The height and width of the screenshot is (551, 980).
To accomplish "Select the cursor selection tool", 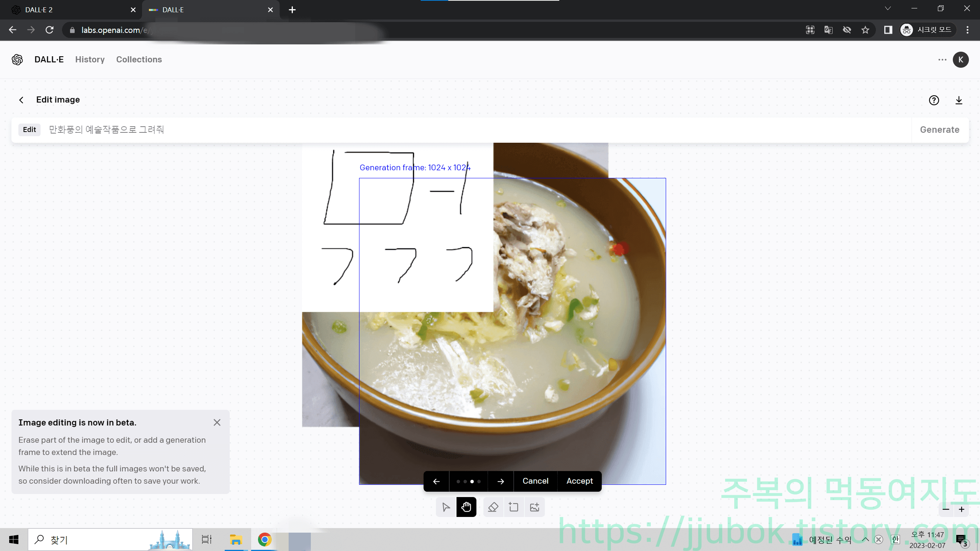I will pyautogui.click(x=446, y=507).
